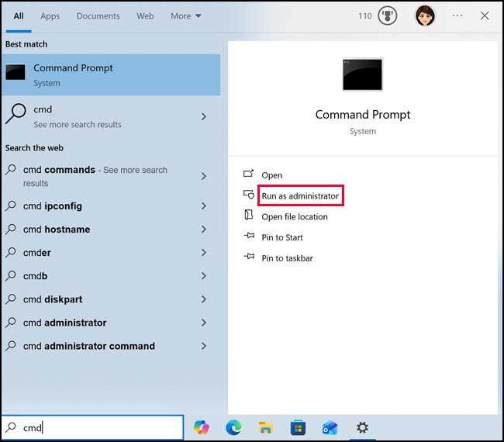This screenshot has width=504, height=442.
Task: Click the Pin to taskbar pin icon
Action: pyautogui.click(x=249, y=256)
